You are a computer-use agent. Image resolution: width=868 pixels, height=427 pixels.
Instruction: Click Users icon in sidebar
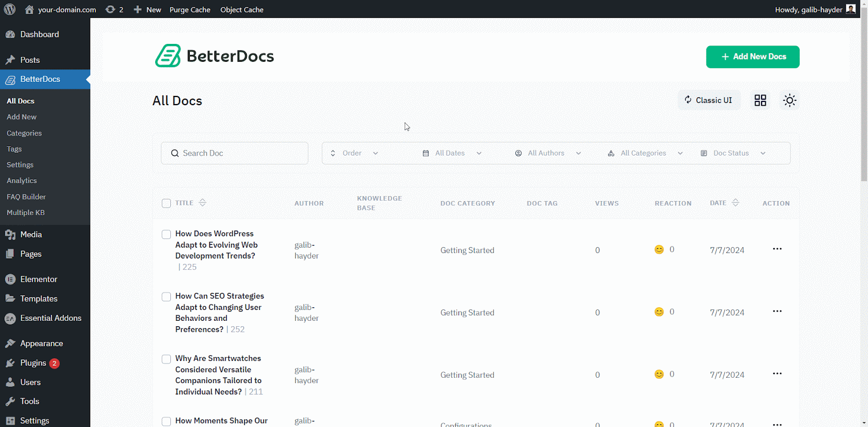click(x=10, y=383)
